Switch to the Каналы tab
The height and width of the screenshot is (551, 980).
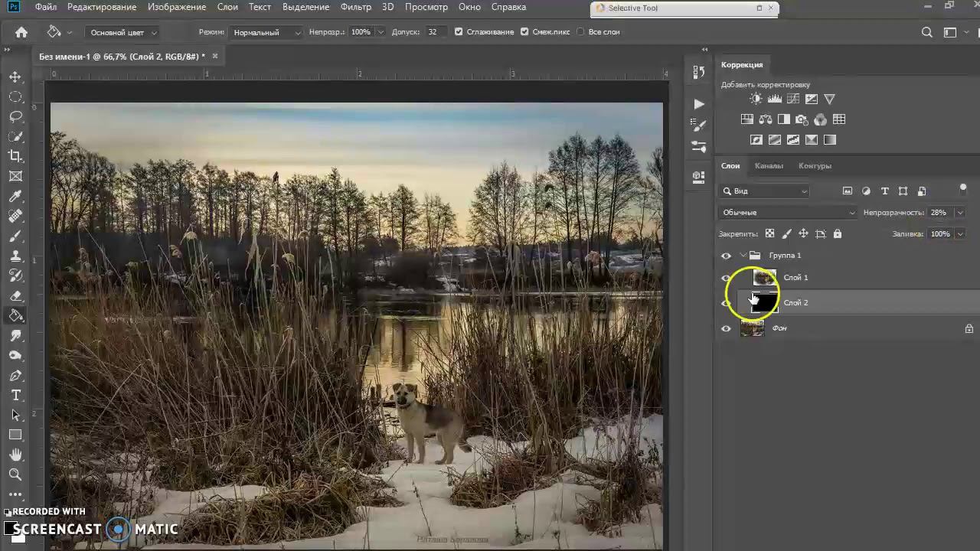click(x=769, y=166)
